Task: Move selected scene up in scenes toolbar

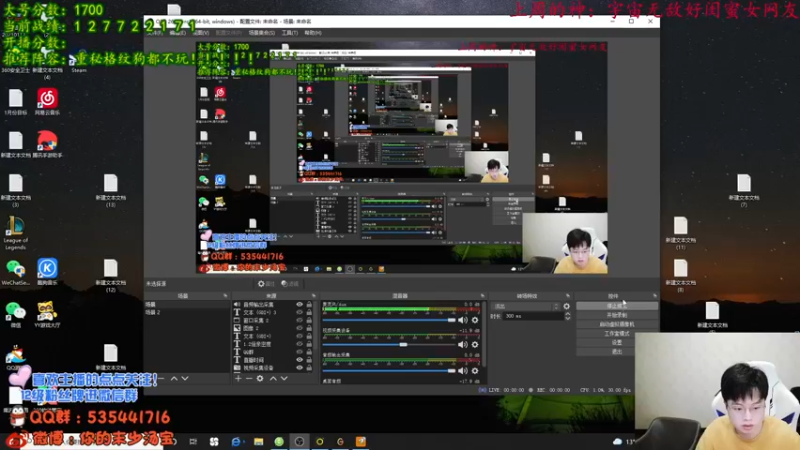Action: pos(174,379)
